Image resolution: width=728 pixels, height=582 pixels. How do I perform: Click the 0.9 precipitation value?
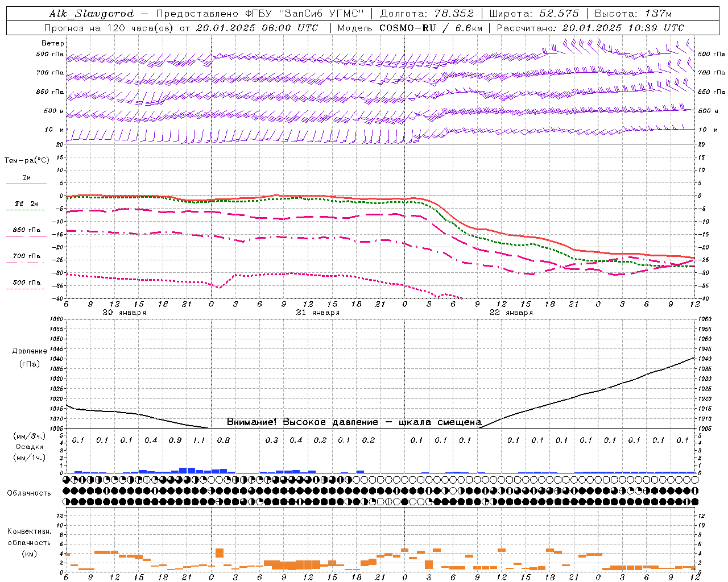coord(175,440)
